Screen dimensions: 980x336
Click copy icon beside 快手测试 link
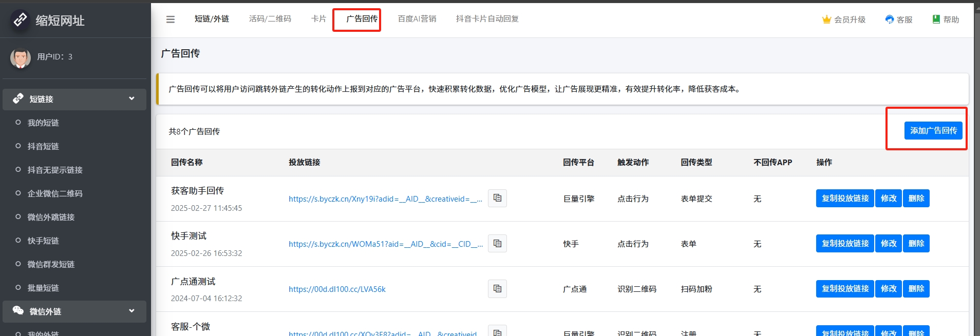point(497,243)
